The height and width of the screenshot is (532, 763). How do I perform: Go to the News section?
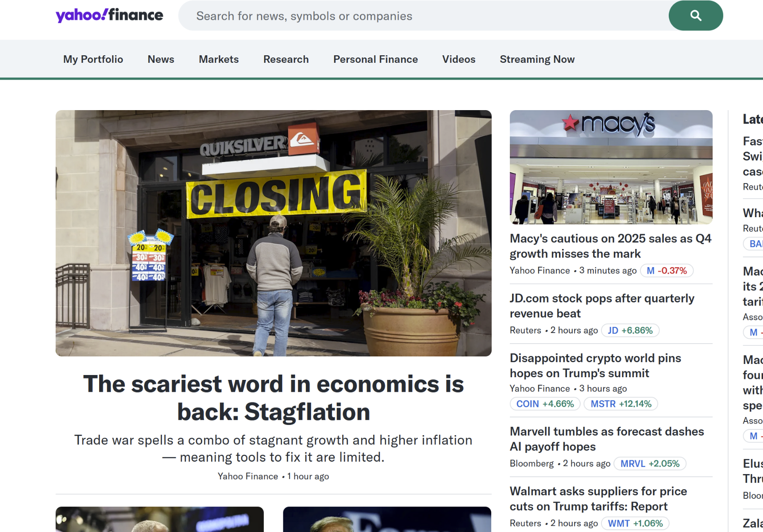point(161,59)
